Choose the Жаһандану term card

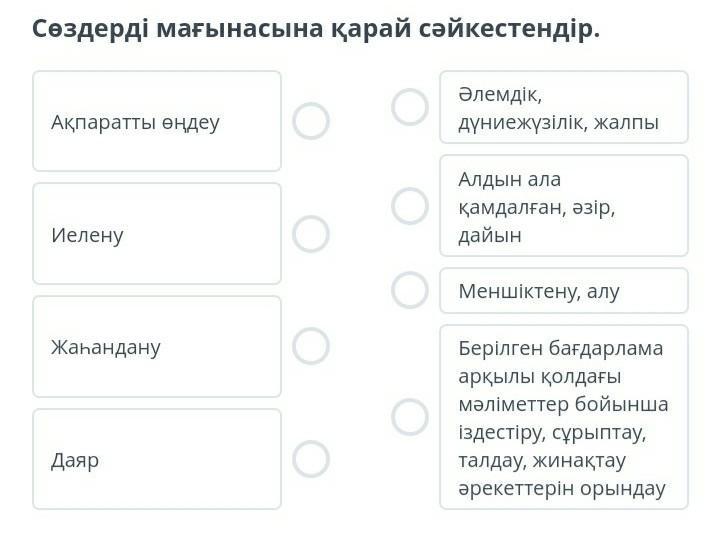click(x=157, y=346)
